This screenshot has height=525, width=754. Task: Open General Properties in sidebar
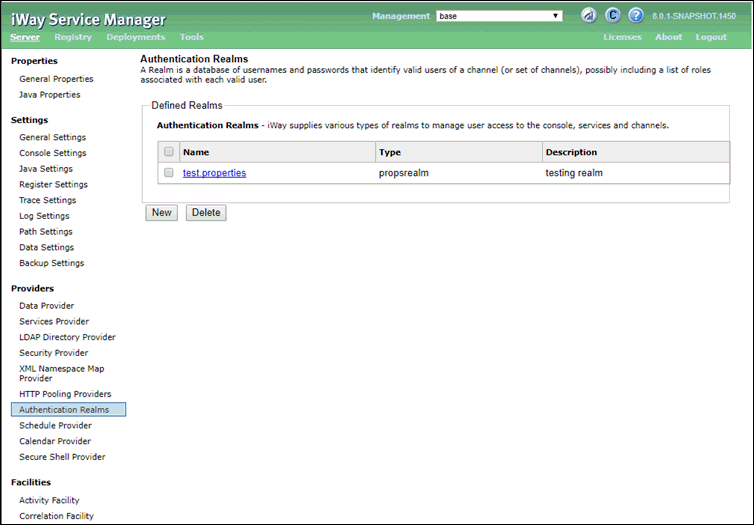click(x=56, y=79)
